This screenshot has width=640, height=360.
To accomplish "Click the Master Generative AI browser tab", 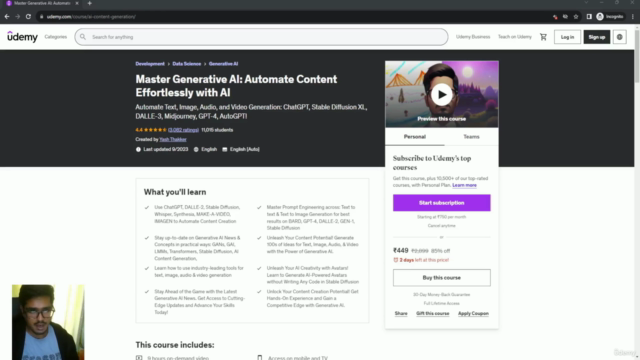I will pyautogui.click(x=42, y=3).
